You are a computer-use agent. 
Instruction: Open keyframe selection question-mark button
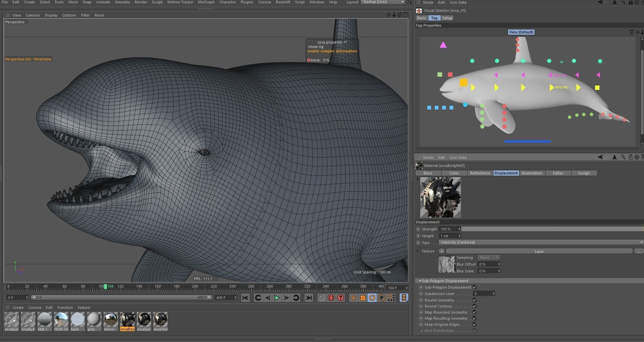341,298
